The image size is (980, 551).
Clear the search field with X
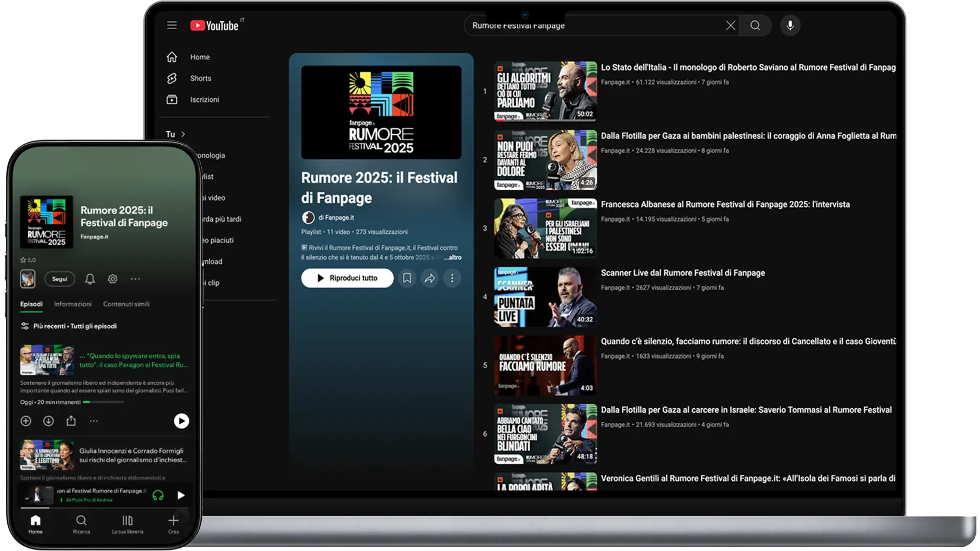(730, 25)
